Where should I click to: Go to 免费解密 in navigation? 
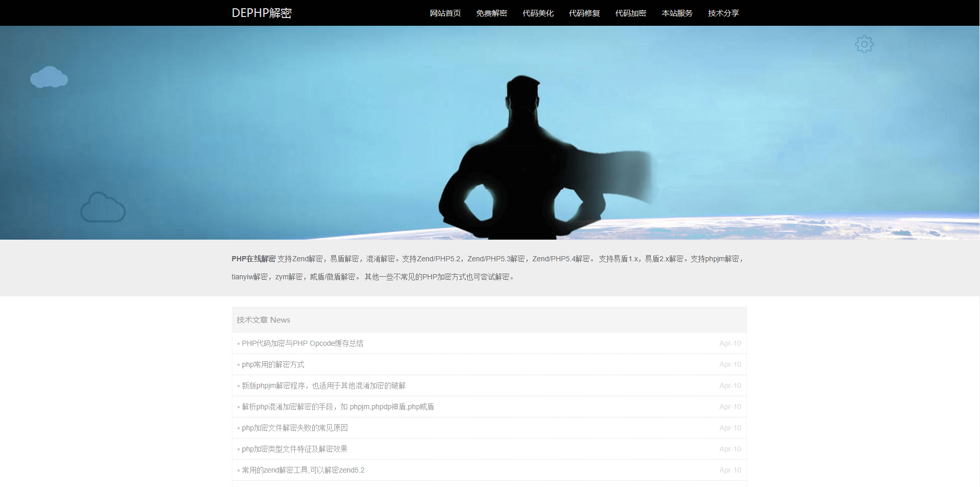coord(492,13)
